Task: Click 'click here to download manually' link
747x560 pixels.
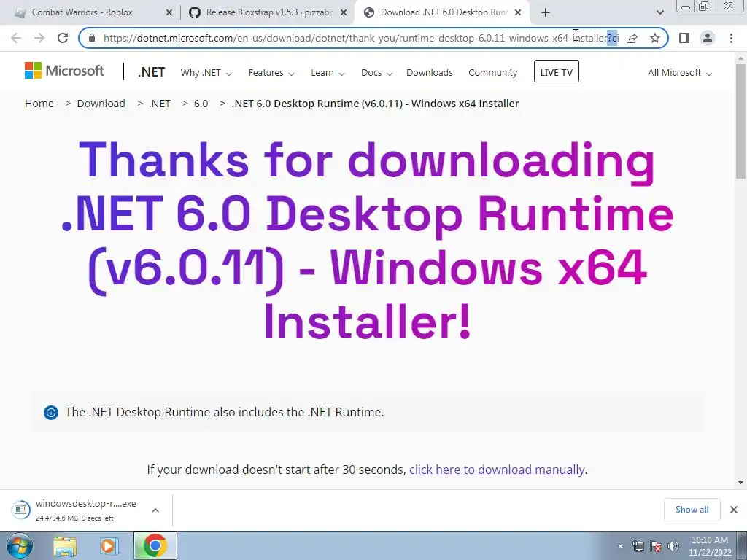Action: 496,470
